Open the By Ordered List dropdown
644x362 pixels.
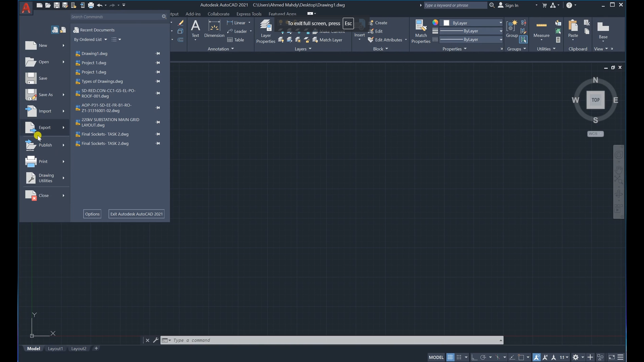pos(90,39)
